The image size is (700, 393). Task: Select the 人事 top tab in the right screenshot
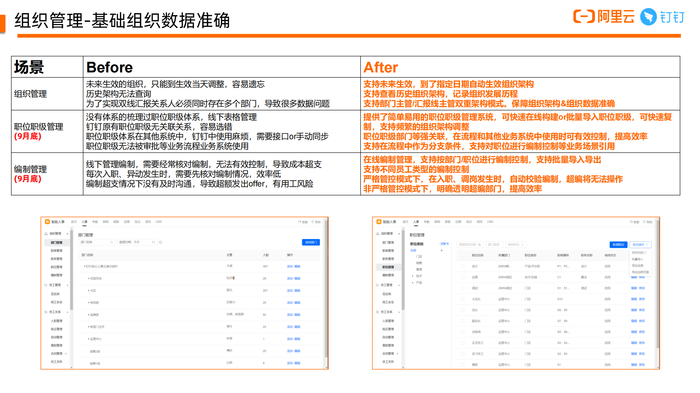416,222
